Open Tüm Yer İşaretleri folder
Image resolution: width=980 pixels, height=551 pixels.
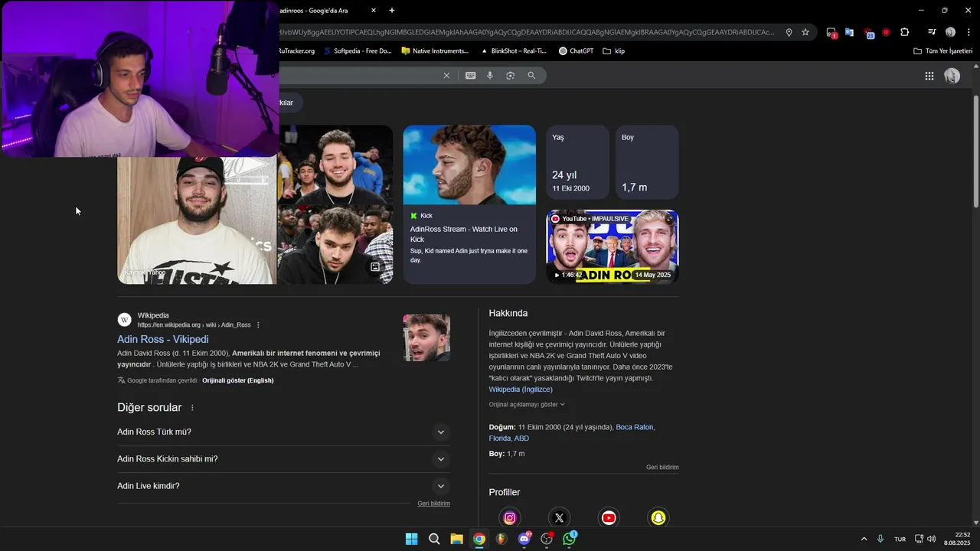tap(943, 51)
